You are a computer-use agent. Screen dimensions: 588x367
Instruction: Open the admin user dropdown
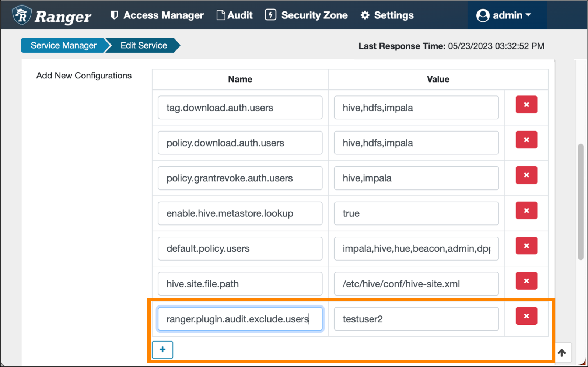504,15
